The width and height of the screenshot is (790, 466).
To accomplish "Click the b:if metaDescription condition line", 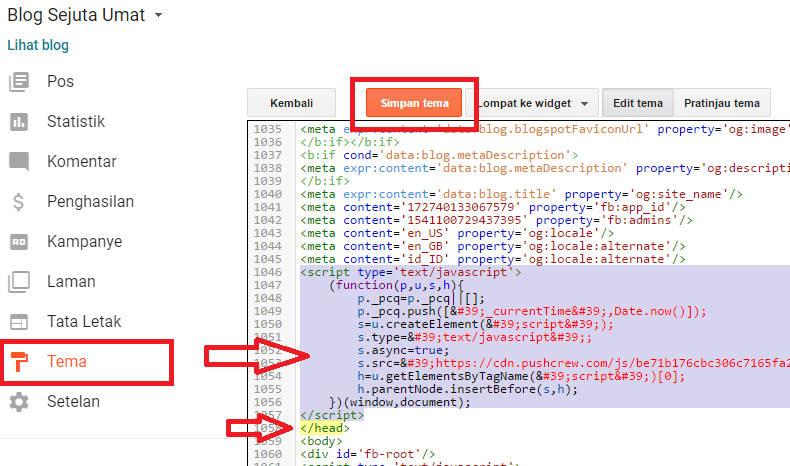I will click(439, 155).
